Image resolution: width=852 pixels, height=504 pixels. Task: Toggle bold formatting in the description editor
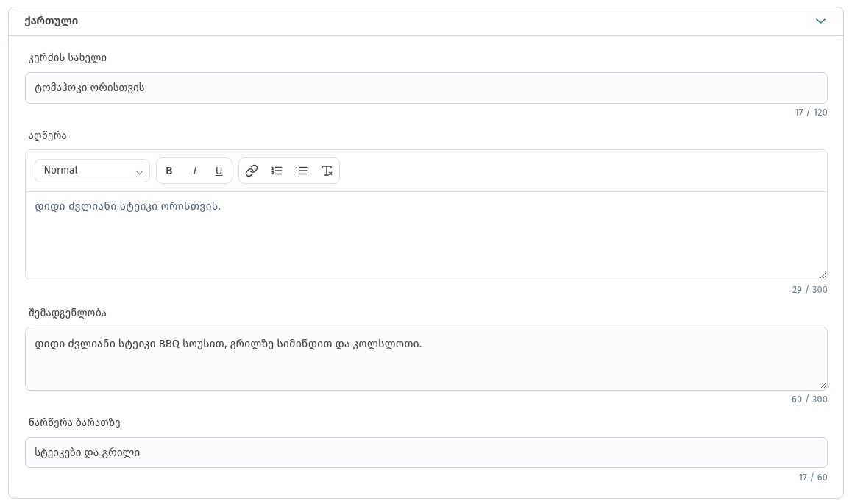pos(169,171)
